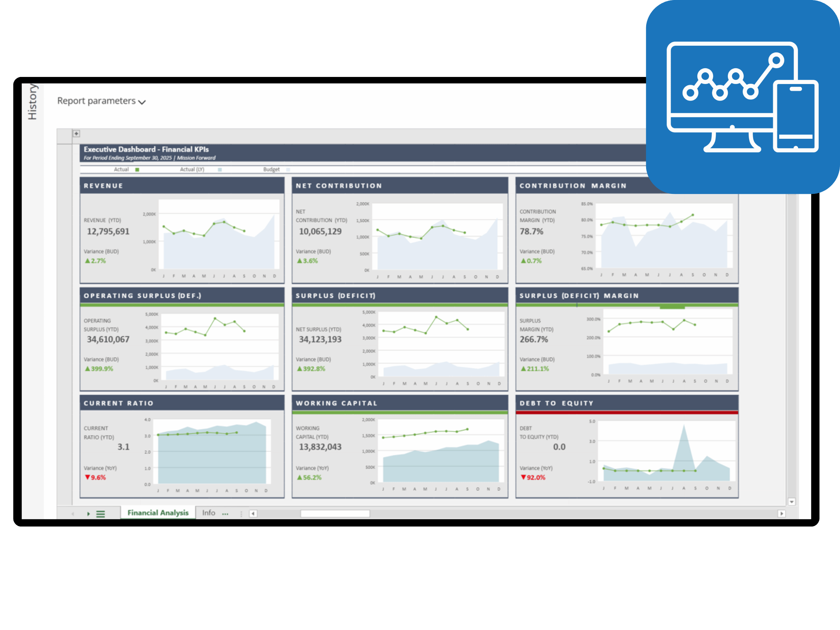Click the Actual (LY) legend swatch
This screenshot has width=840, height=630.
pos(220,170)
